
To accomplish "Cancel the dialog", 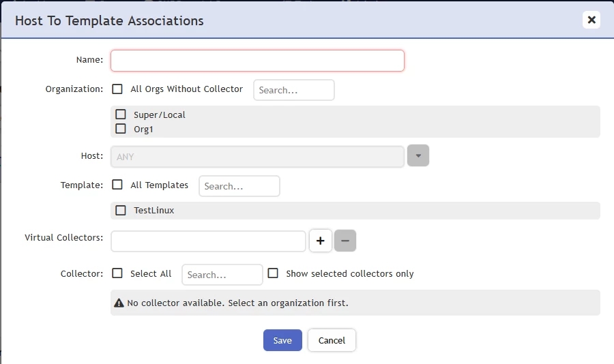I will pos(332,340).
